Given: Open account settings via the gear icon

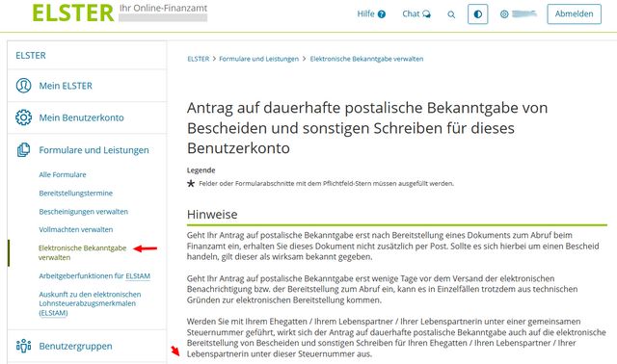Looking at the screenshot, I should tap(504, 14).
